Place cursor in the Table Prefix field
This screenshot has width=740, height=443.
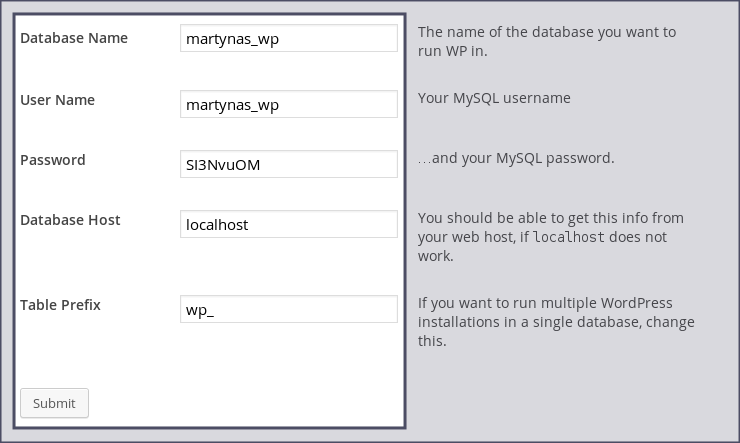tap(288, 309)
